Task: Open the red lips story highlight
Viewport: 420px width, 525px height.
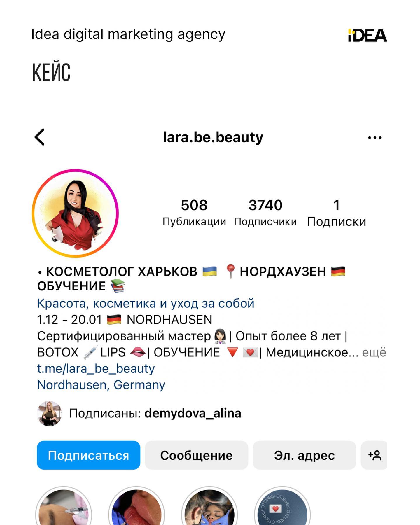Action: tap(136, 506)
